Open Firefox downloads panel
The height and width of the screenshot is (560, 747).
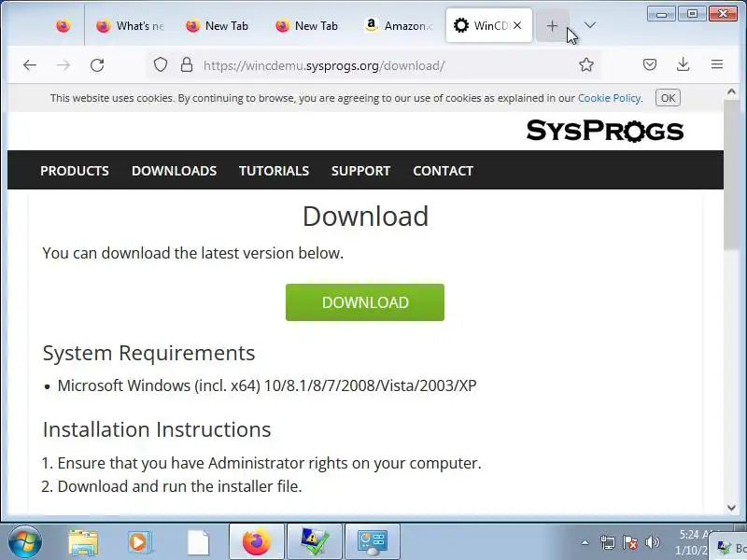click(x=684, y=64)
